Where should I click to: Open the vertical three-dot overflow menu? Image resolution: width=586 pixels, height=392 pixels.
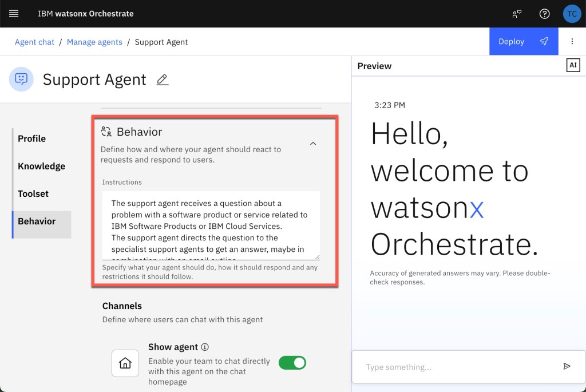572,42
